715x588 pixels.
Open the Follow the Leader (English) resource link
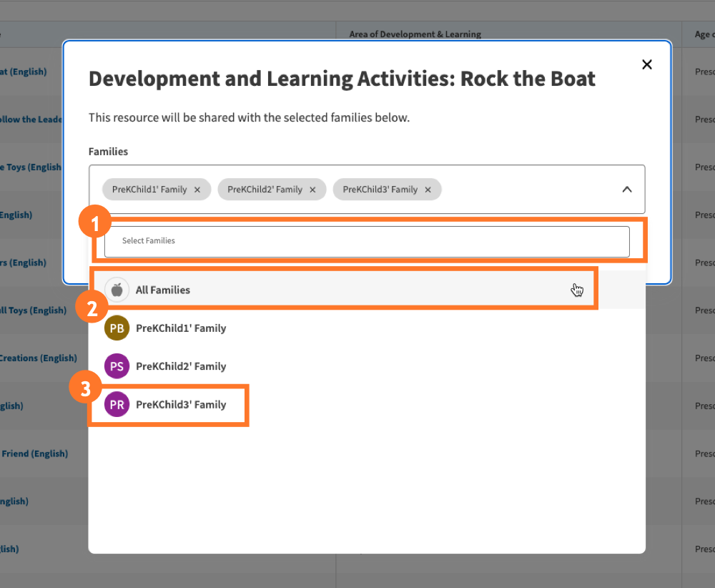pyautogui.click(x=29, y=119)
